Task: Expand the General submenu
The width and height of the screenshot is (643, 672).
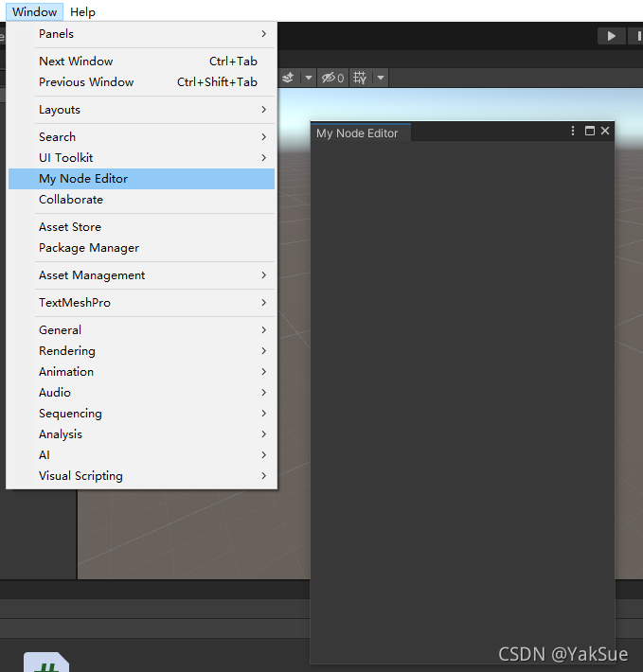Action: [141, 330]
